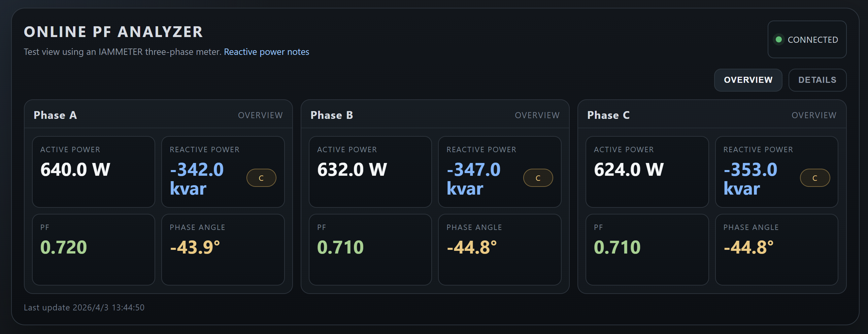Select the Phase C PHASE ANGLE tile
Image resolution: width=868 pixels, height=334 pixels.
coord(776,249)
